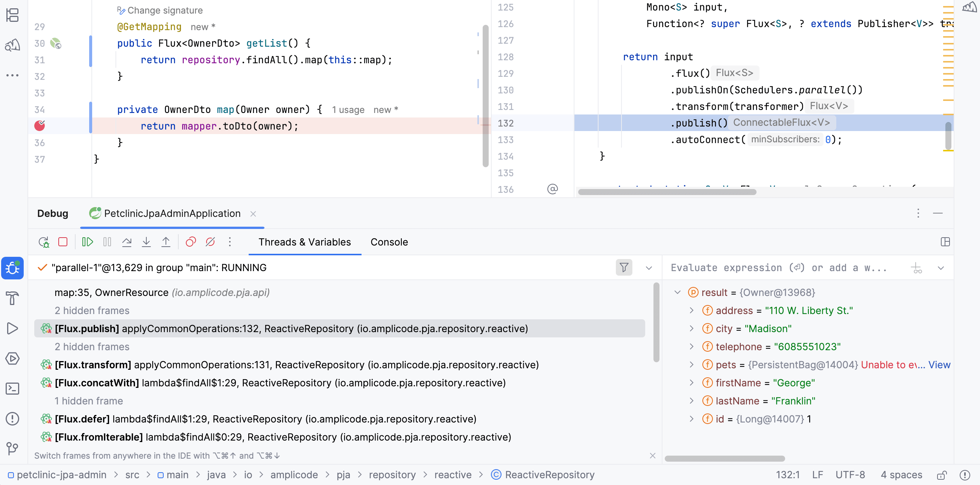Pause program execution
The height and width of the screenshot is (485, 980).
click(107, 242)
